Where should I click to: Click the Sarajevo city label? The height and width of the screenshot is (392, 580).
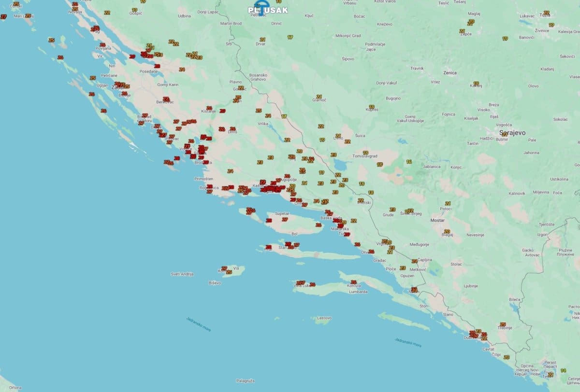(x=512, y=133)
